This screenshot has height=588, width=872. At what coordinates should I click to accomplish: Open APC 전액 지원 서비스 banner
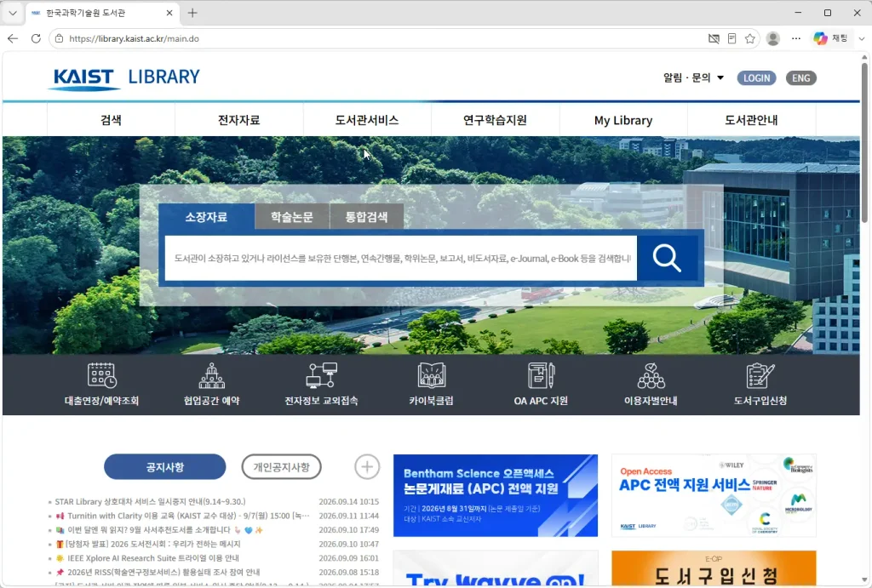714,495
